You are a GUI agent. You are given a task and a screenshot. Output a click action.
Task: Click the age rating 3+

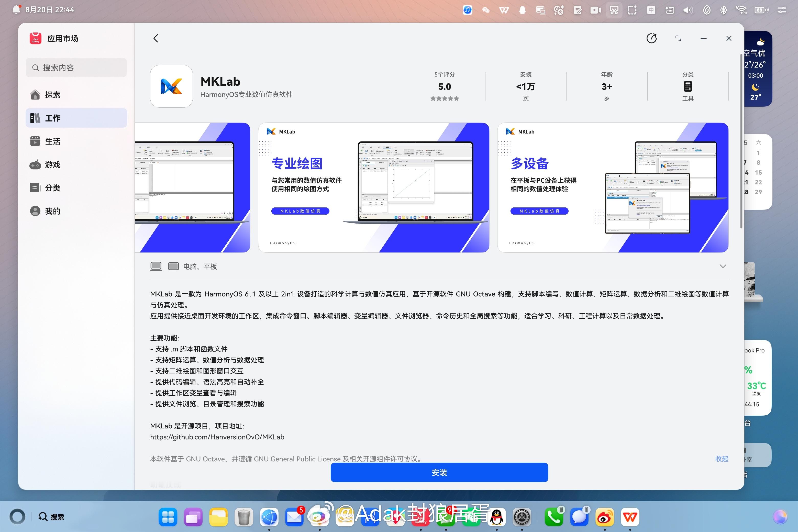coord(607,86)
